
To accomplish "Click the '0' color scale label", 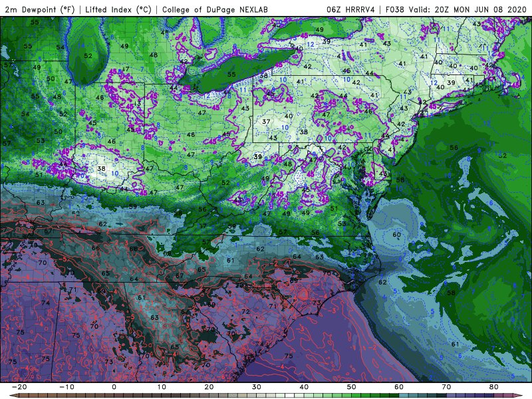I will click(x=114, y=387).
